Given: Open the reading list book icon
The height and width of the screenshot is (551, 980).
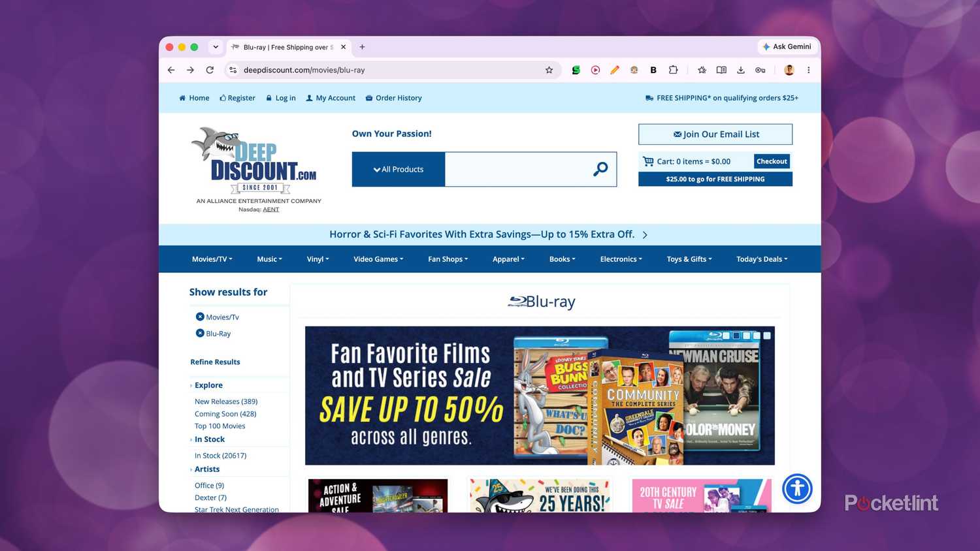Looking at the screenshot, I should pyautogui.click(x=721, y=70).
